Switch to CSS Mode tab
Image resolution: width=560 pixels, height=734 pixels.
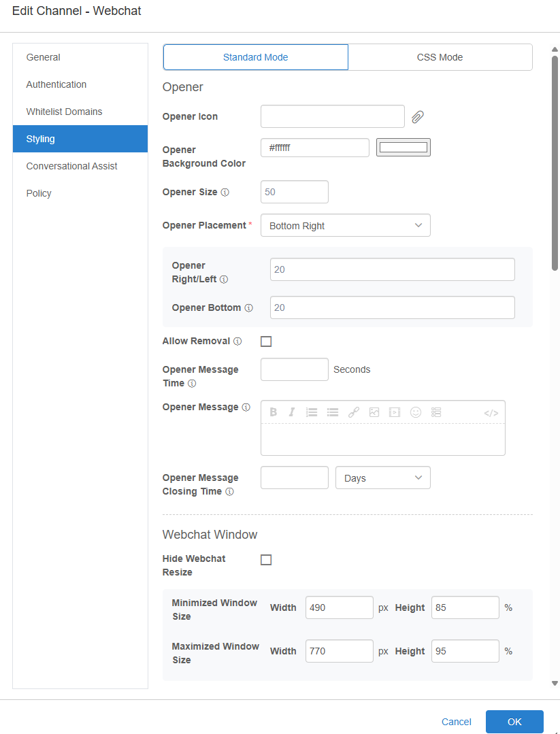pyautogui.click(x=440, y=57)
